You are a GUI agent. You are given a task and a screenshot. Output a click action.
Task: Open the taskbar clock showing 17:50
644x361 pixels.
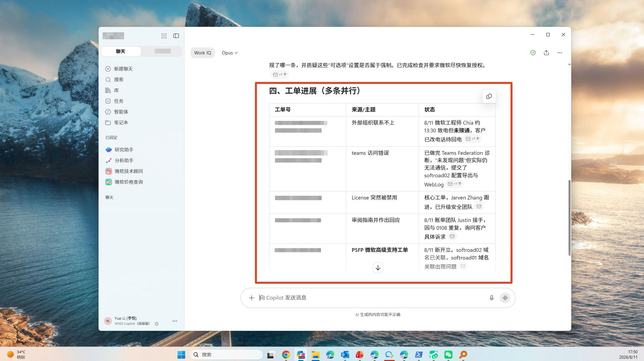[x=628, y=355]
